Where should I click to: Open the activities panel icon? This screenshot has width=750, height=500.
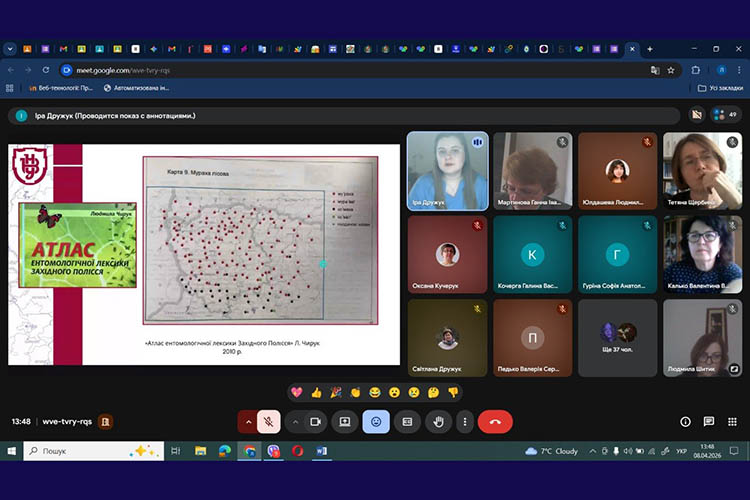click(731, 422)
